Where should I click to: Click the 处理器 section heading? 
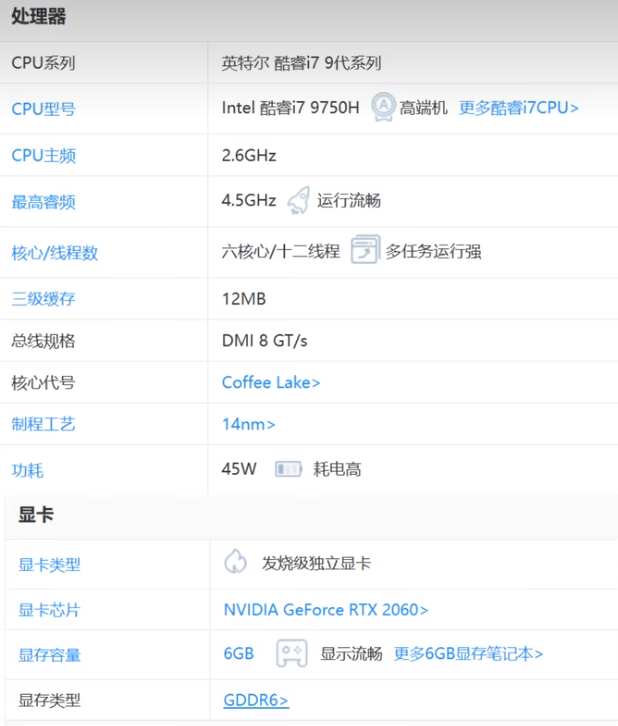click(x=38, y=17)
